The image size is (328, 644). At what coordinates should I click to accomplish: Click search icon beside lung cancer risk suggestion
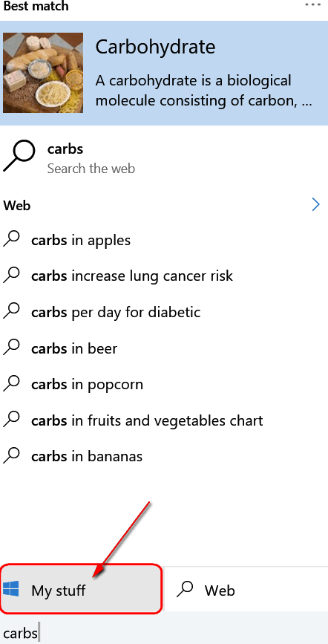point(11,275)
